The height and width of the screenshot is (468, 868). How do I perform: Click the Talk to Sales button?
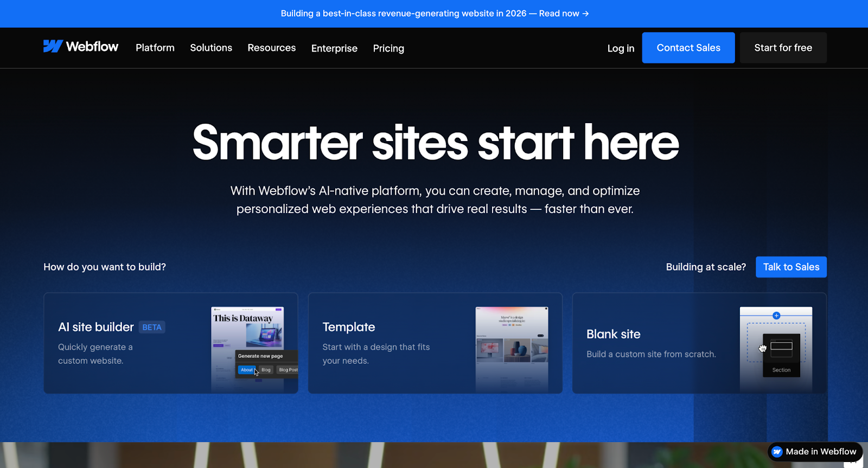[791, 267]
